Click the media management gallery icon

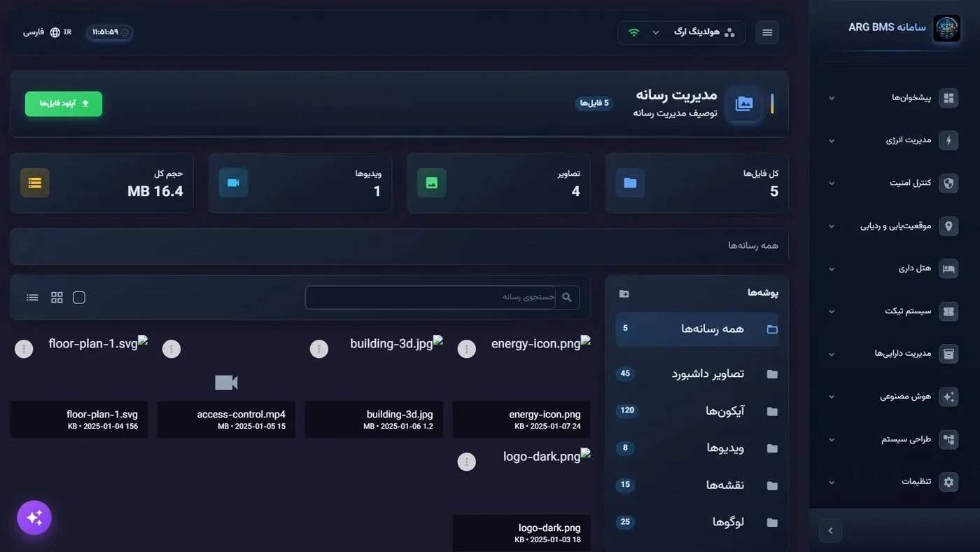click(744, 104)
